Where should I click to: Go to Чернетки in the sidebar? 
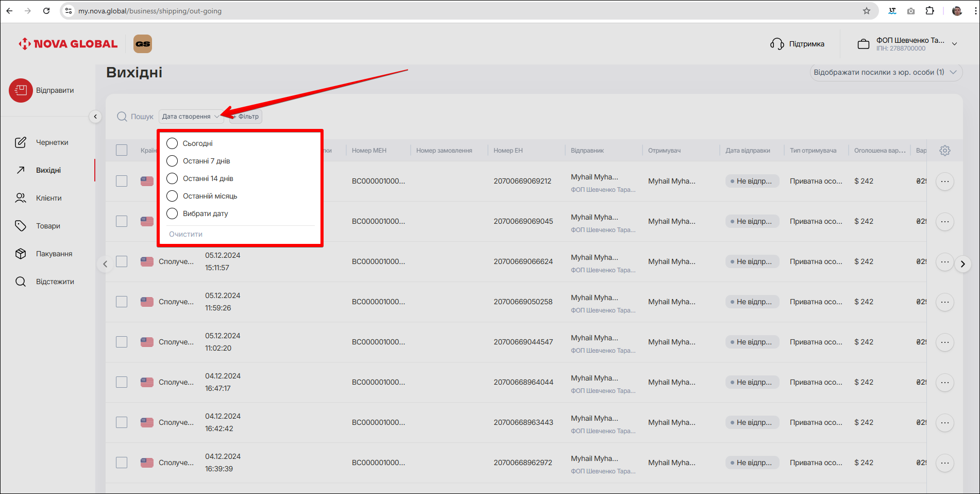[52, 142]
